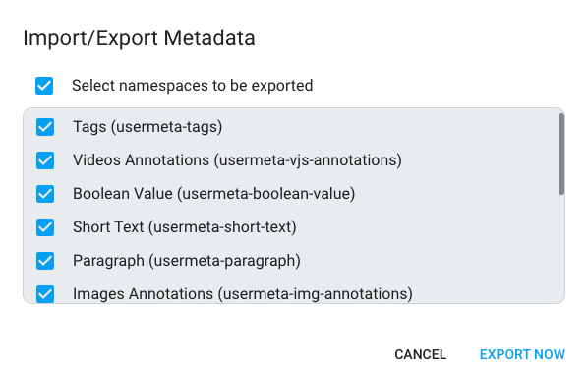Click the Select namespaces to be exported label
The height and width of the screenshot is (378, 588).
tap(193, 86)
